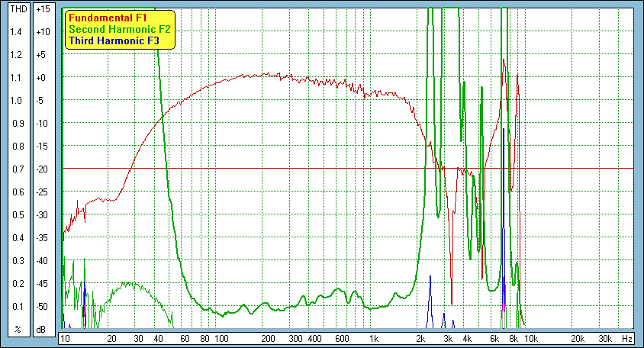Select the +0 dB axis tick label
Screen dimensions: 644x348
click(x=43, y=78)
